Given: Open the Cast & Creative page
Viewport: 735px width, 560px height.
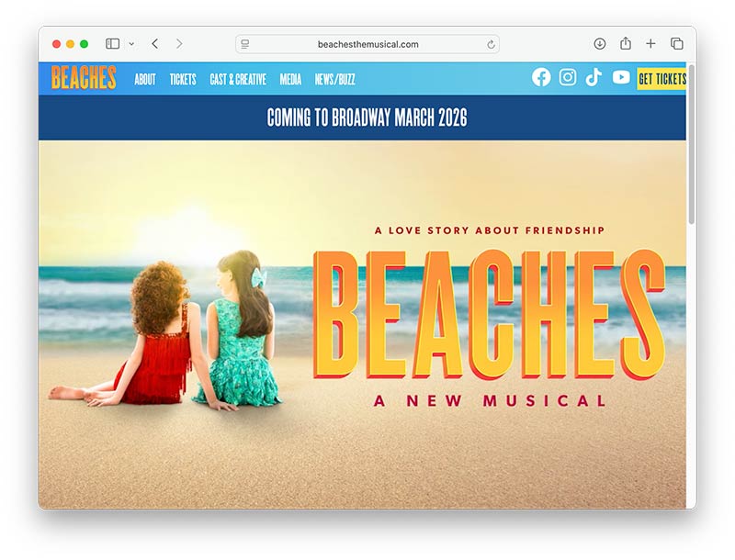Looking at the screenshot, I should 238,80.
